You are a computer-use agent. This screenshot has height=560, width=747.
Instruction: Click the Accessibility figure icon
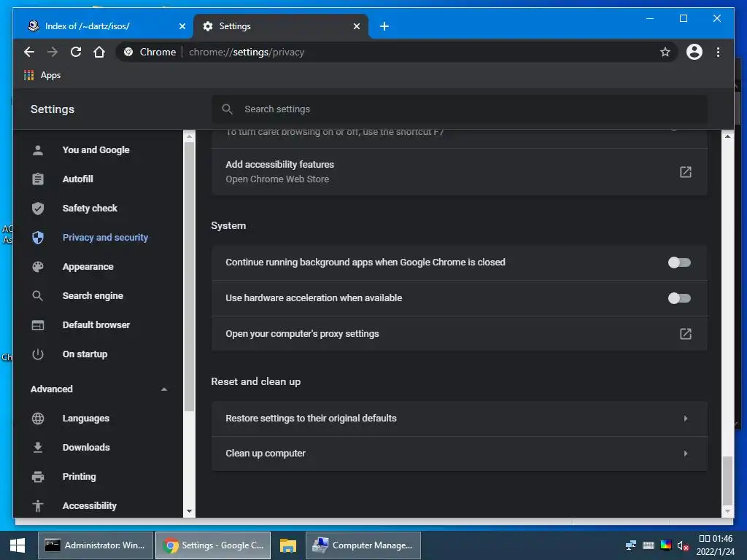click(38, 506)
